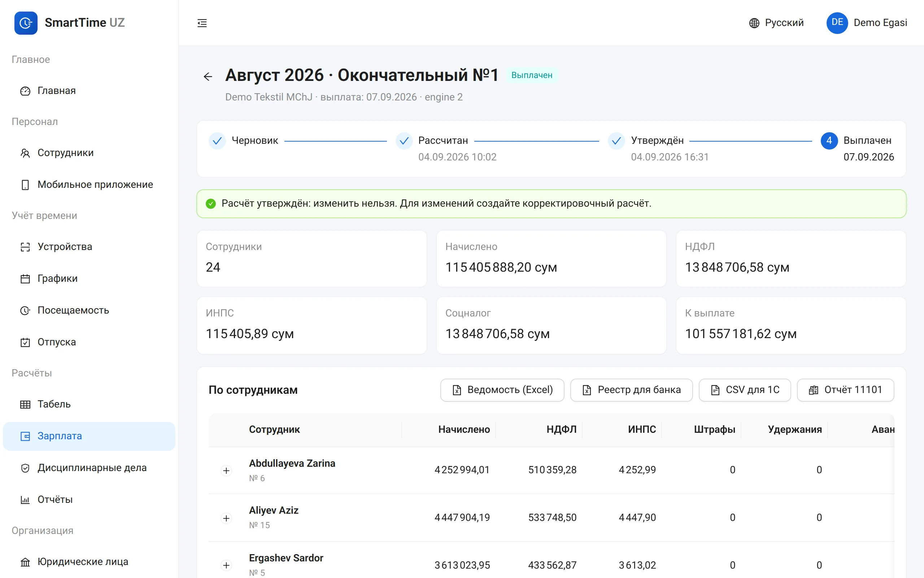
Task: Open Отчёт 11101
Action: (x=845, y=390)
